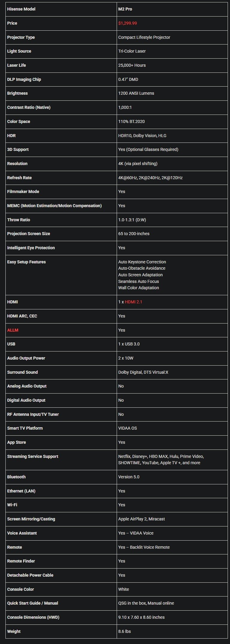Click the M2 Pro model value

125,9
